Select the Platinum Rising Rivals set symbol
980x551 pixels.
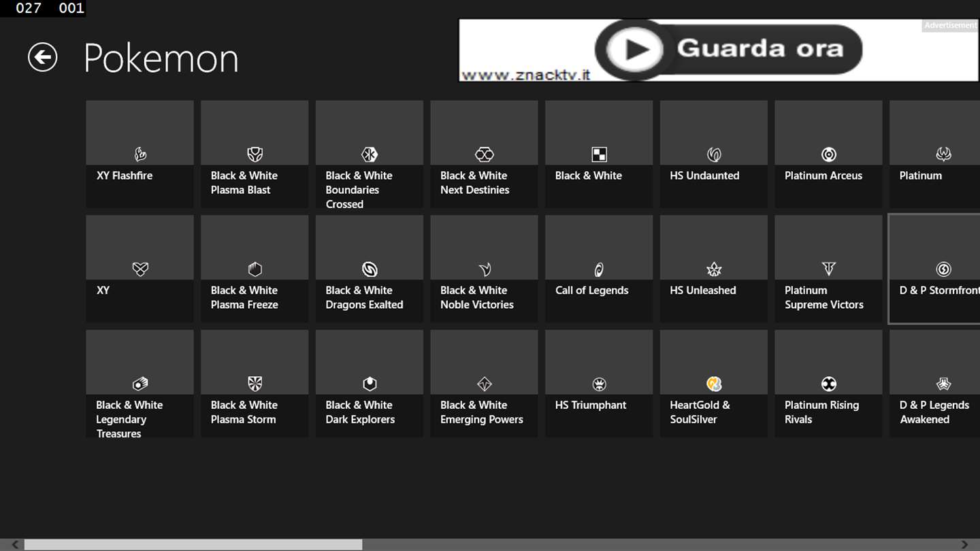coord(828,384)
